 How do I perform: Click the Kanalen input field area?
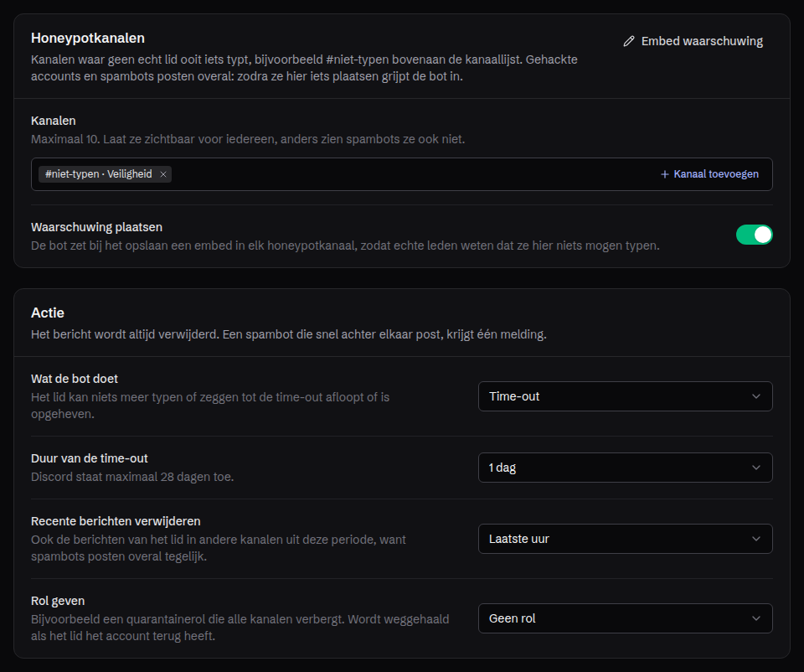(401, 174)
